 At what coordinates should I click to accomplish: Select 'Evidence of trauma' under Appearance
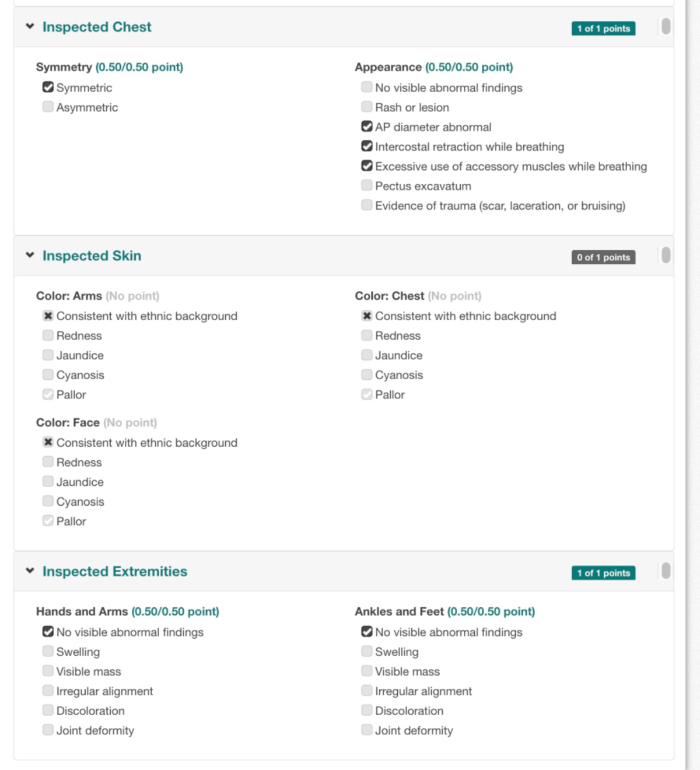pyautogui.click(x=366, y=205)
